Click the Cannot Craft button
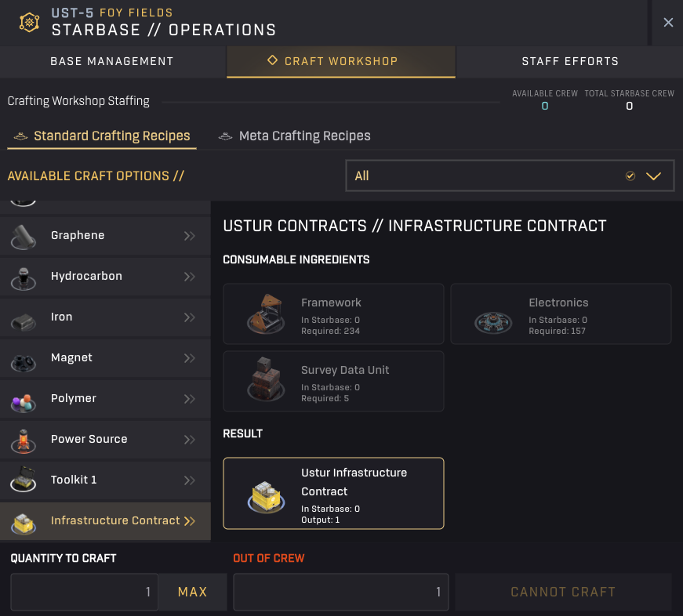Screen dimensions: 683x616 [563, 592]
